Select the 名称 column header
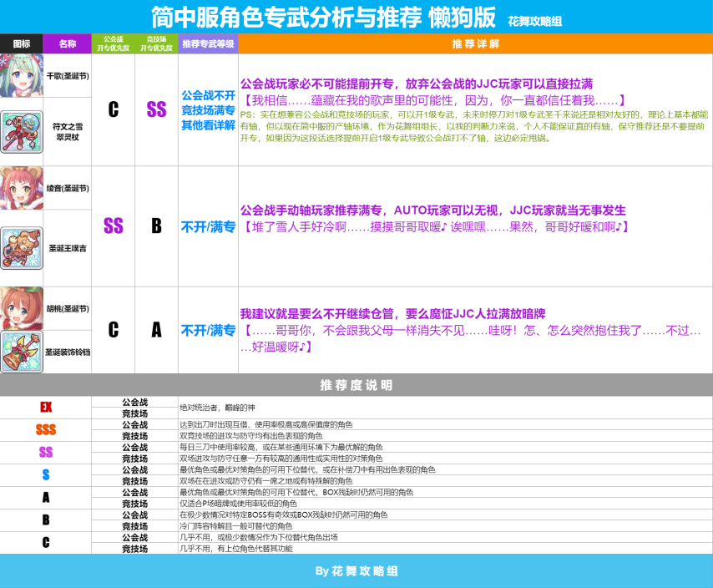The width and height of the screenshot is (713, 588). (x=68, y=43)
